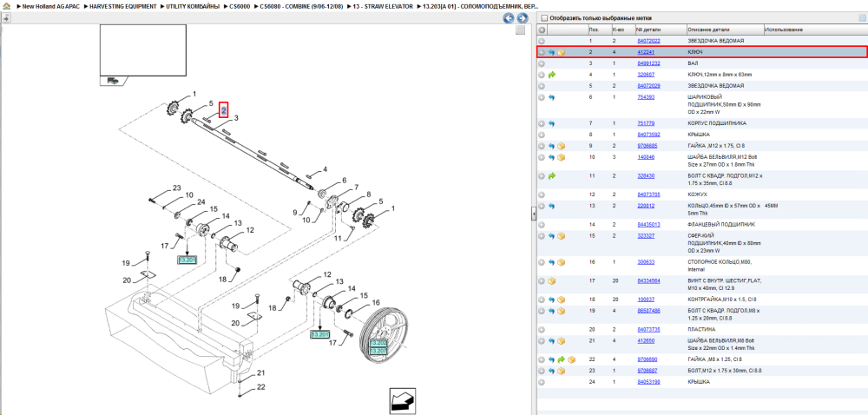Open part number link 412241
Screen dimensions: 868x415
646,53
